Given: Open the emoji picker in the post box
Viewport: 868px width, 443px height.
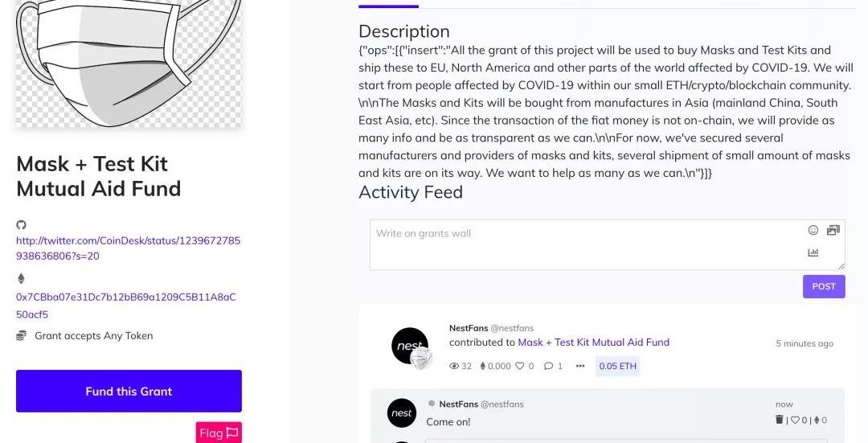Looking at the screenshot, I should (813, 230).
